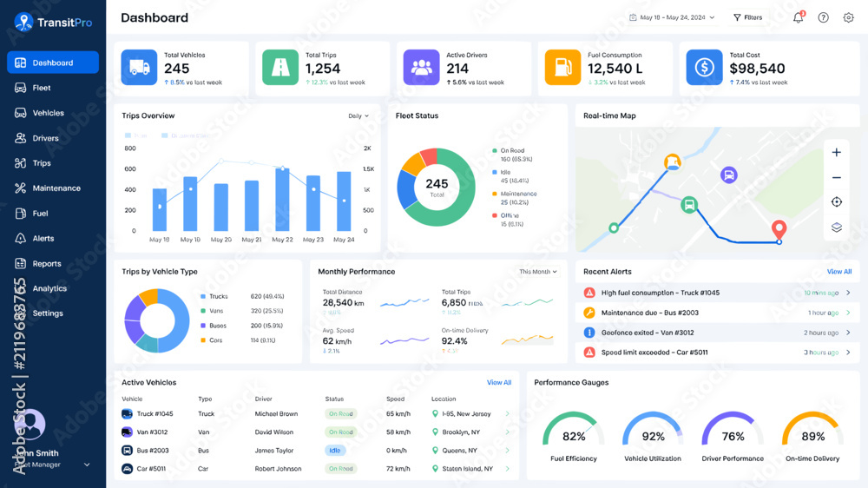The width and height of the screenshot is (868, 488).
Task: Open the May 18 – May 24 date range picker
Action: click(x=672, y=17)
